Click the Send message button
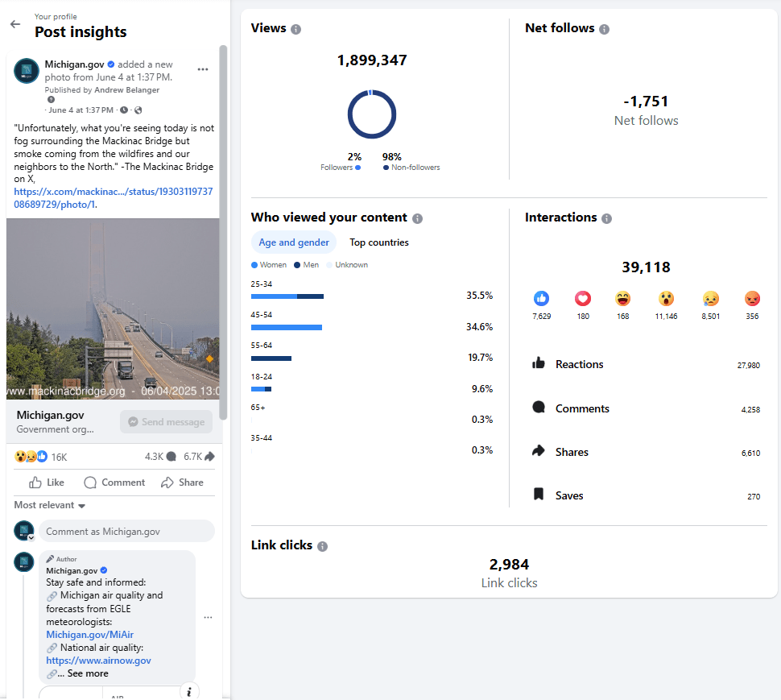This screenshot has width=781, height=700. (166, 421)
